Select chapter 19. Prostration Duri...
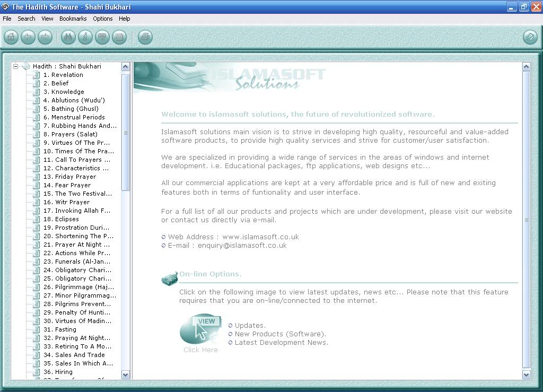The width and height of the screenshot is (543, 392). pos(76,228)
